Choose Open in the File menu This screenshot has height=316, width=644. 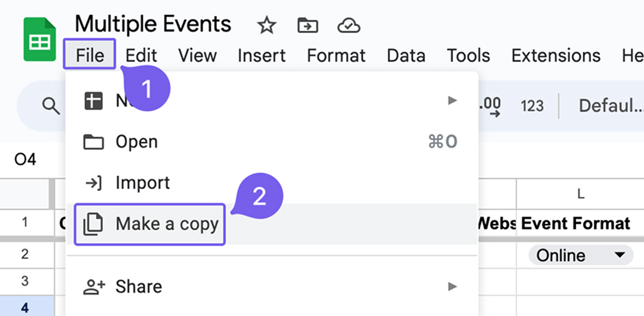pos(137,142)
